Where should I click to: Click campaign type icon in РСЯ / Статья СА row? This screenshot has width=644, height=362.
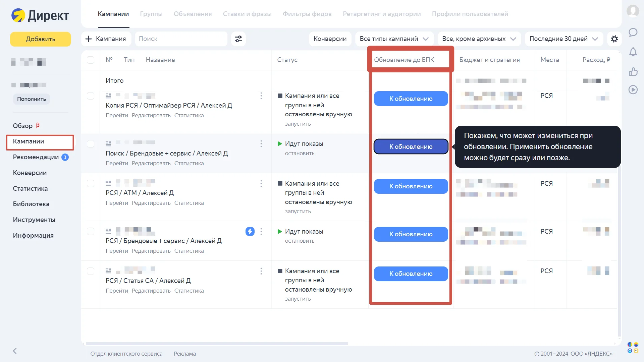[108, 271]
